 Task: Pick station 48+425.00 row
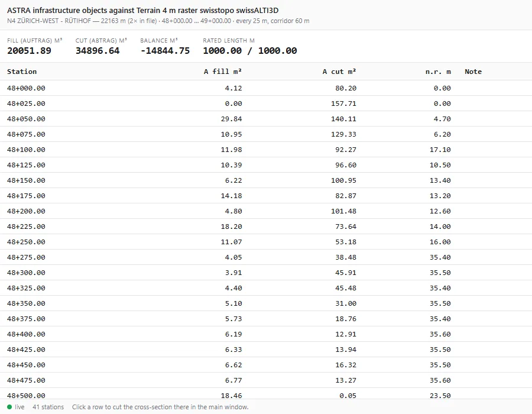[266, 350]
